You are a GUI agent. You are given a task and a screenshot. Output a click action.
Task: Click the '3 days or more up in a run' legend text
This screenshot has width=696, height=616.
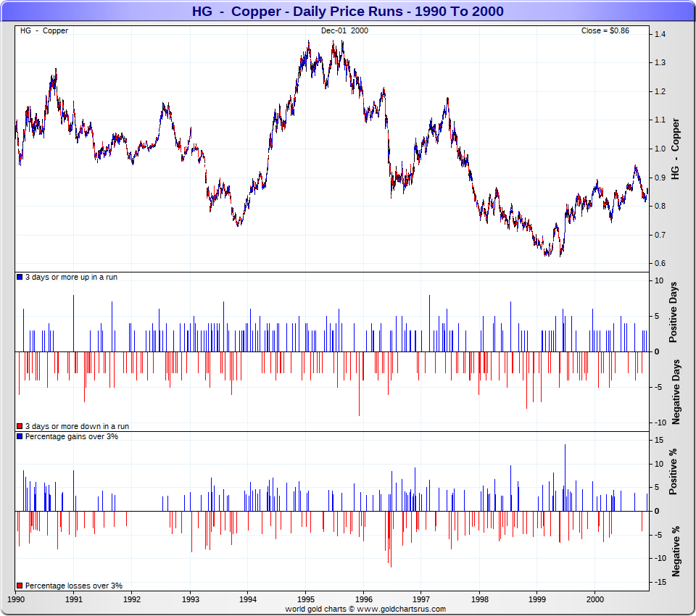72,277
